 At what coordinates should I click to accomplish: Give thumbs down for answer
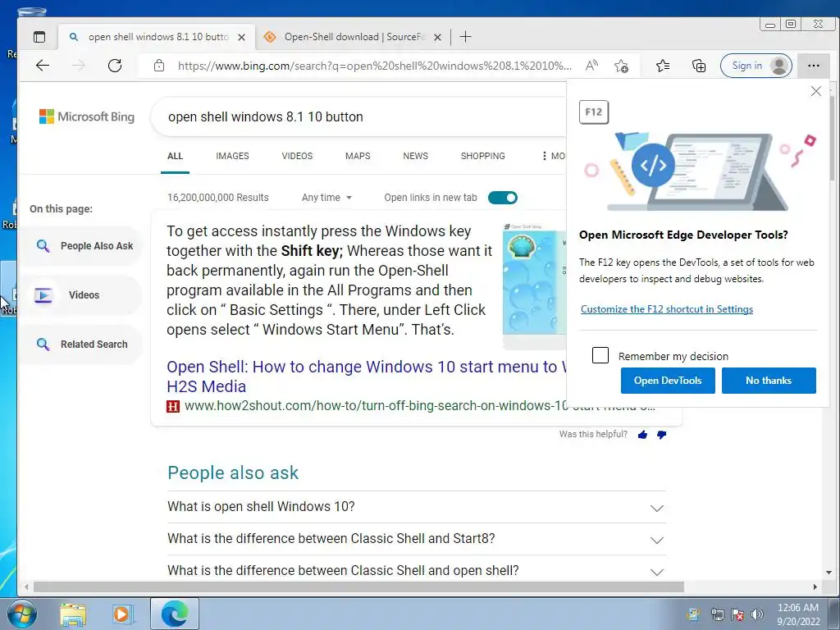click(662, 435)
